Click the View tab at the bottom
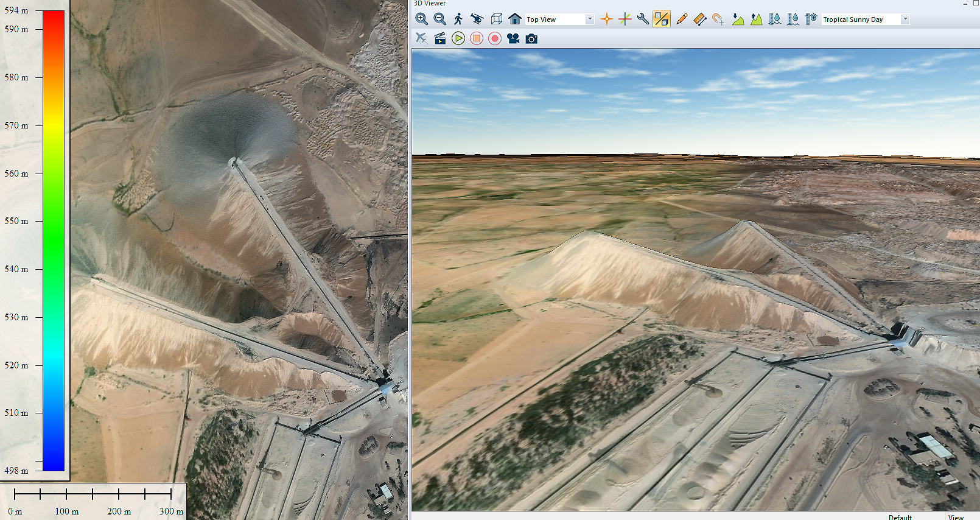 956,517
